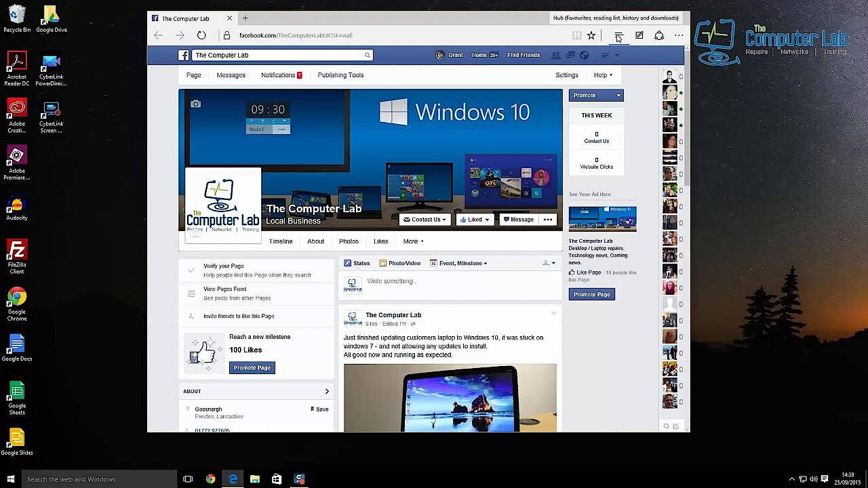Switch to the Messages page tab
868x488 pixels.
click(231, 75)
